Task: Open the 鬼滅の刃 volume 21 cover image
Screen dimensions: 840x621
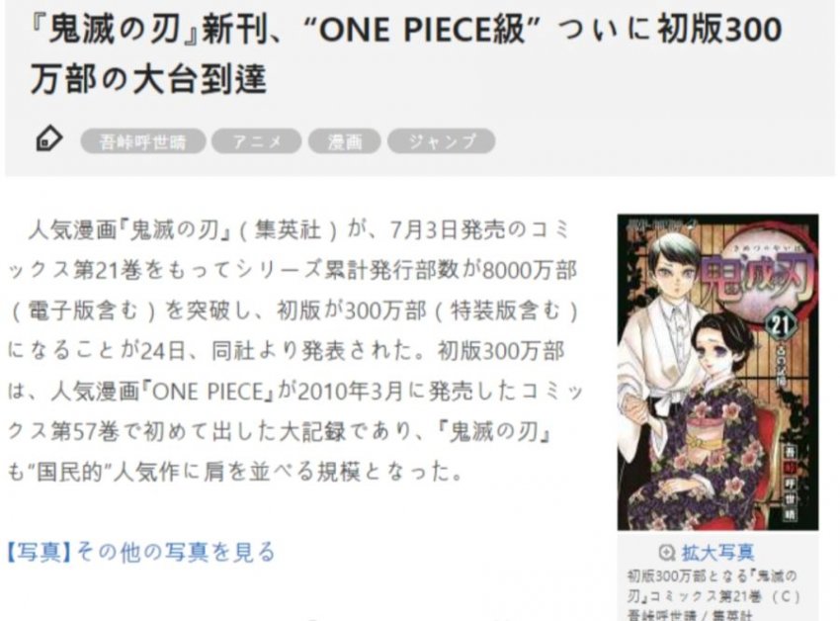Action: click(x=717, y=372)
